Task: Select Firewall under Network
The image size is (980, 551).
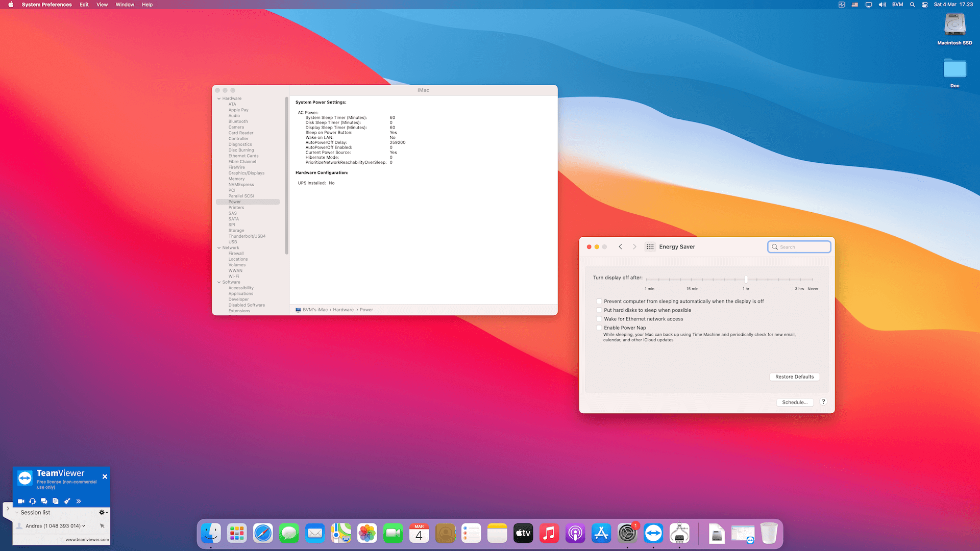Action: [236, 254]
